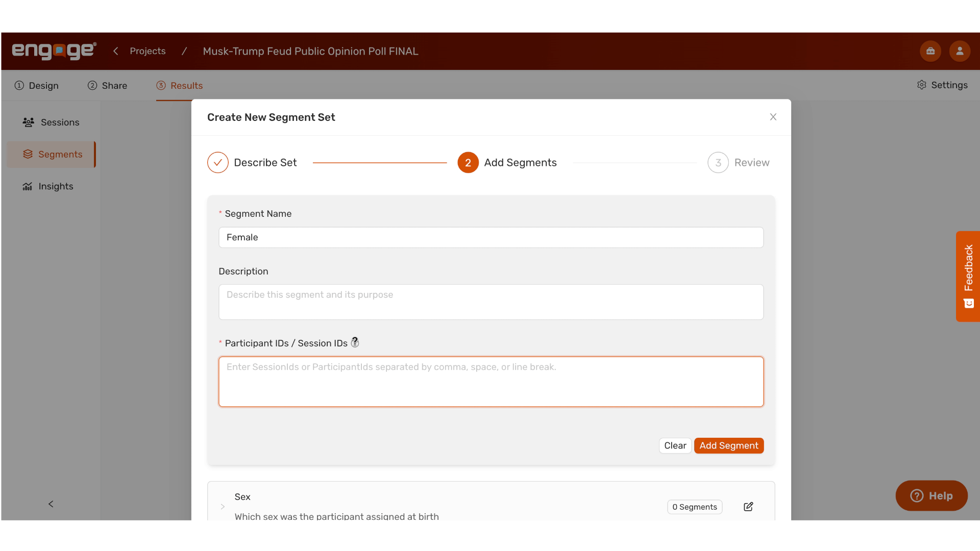Select Sessions in the sidebar
980x551 pixels.
click(51, 122)
